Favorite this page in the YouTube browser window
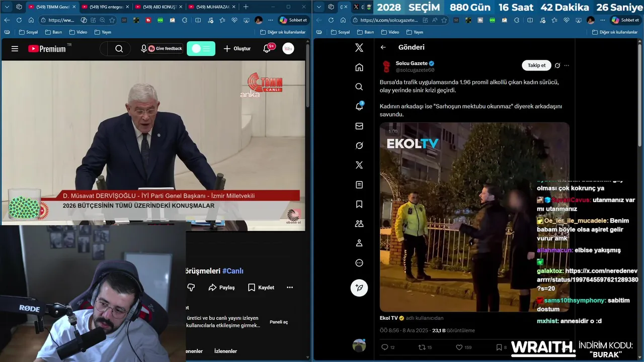 [112, 20]
